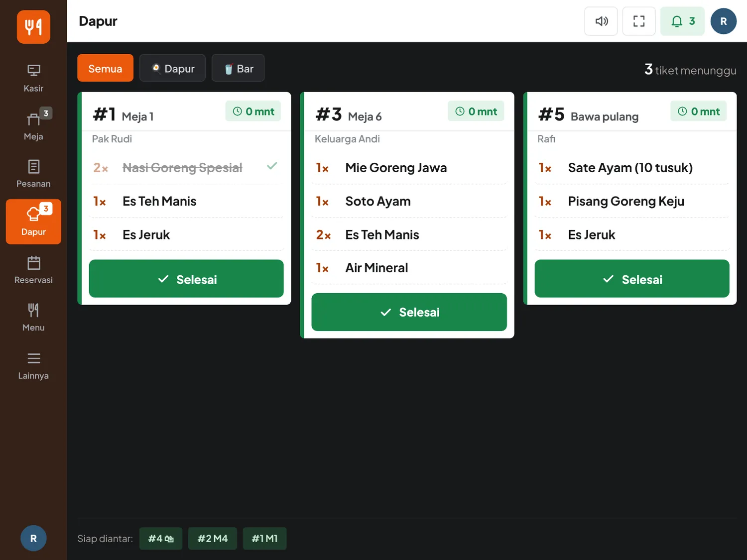
Task: Open ready order chip #4 takeaway
Action: (161, 539)
